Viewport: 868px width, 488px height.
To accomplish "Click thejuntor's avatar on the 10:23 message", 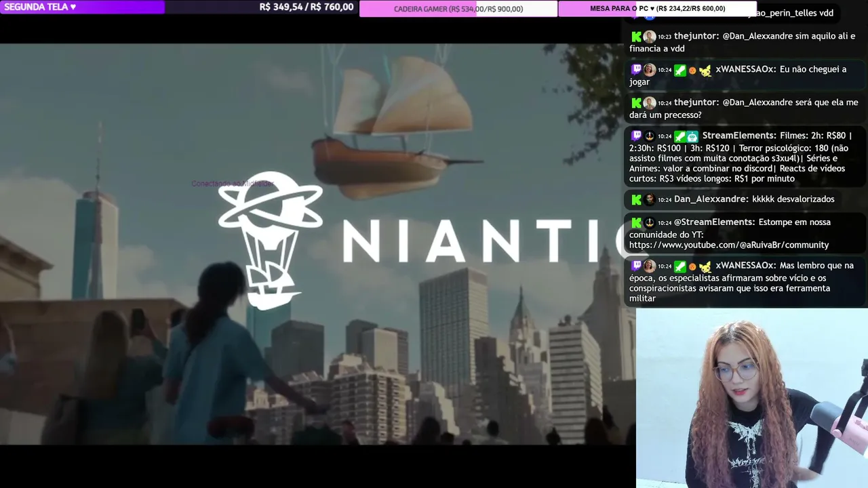I will point(649,37).
